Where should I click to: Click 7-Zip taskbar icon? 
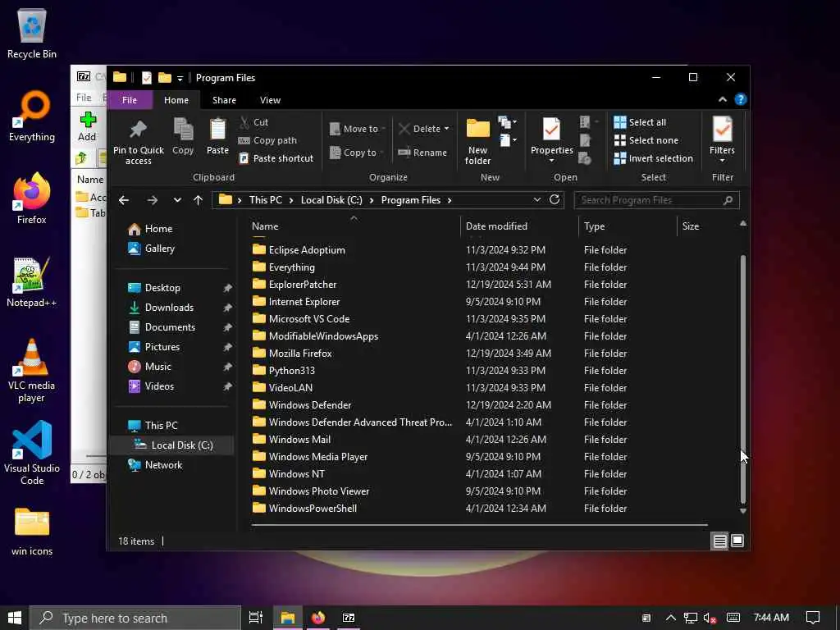(349, 618)
